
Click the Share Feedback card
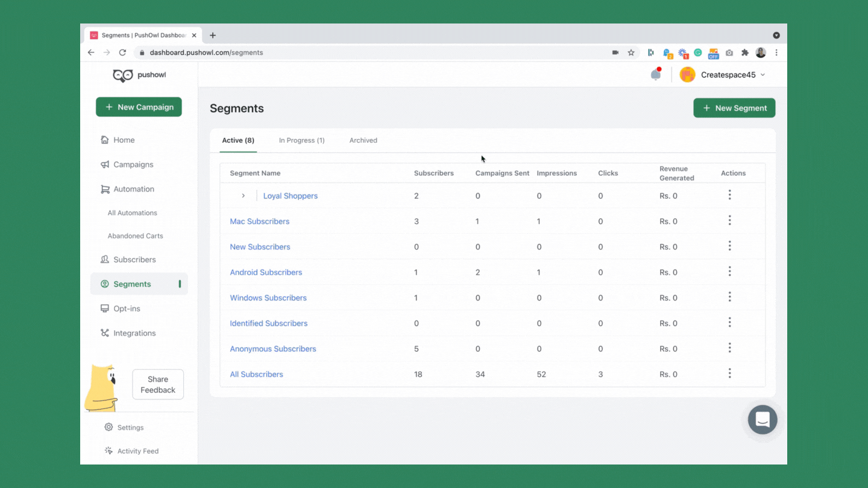157,384
